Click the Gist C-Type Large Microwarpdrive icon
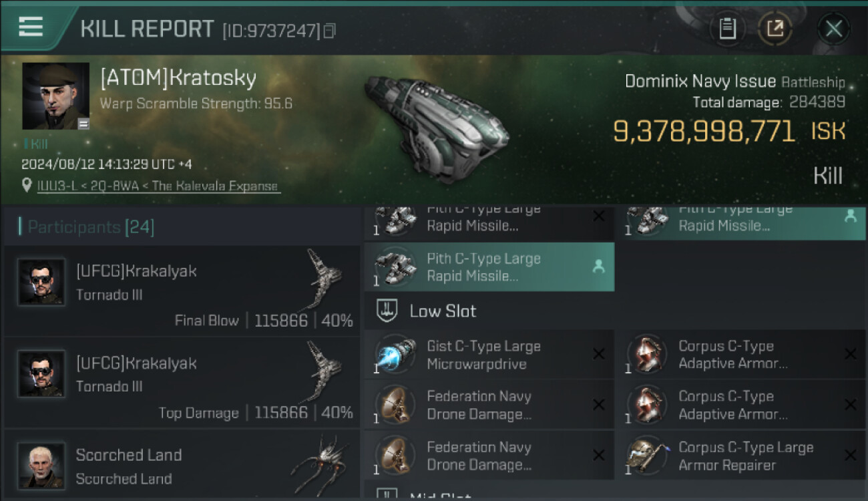This screenshot has height=501, width=868. [x=395, y=354]
